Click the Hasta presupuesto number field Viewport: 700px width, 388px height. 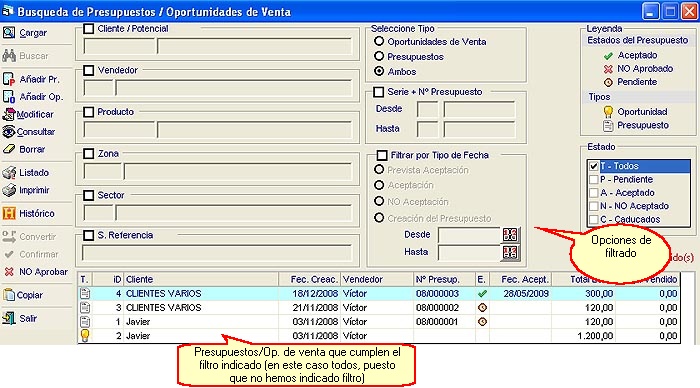click(x=479, y=129)
